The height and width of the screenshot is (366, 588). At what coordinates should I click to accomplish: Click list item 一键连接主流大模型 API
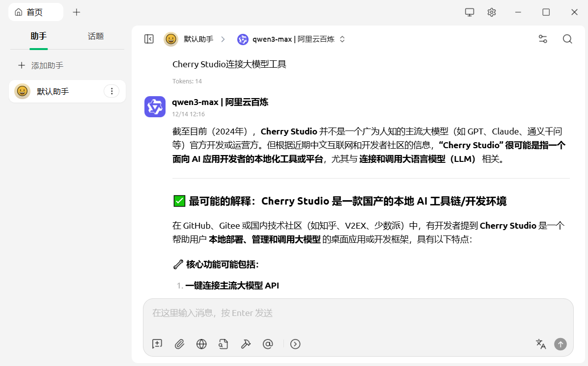click(x=232, y=286)
